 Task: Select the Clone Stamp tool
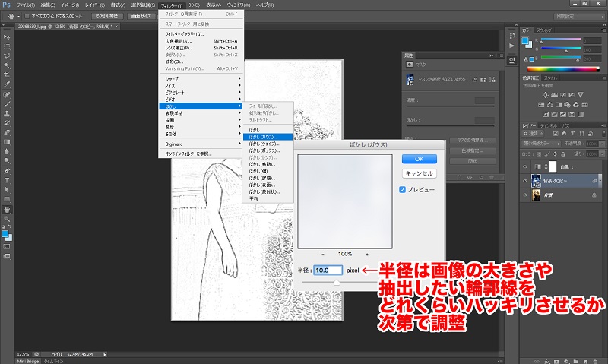[7, 113]
